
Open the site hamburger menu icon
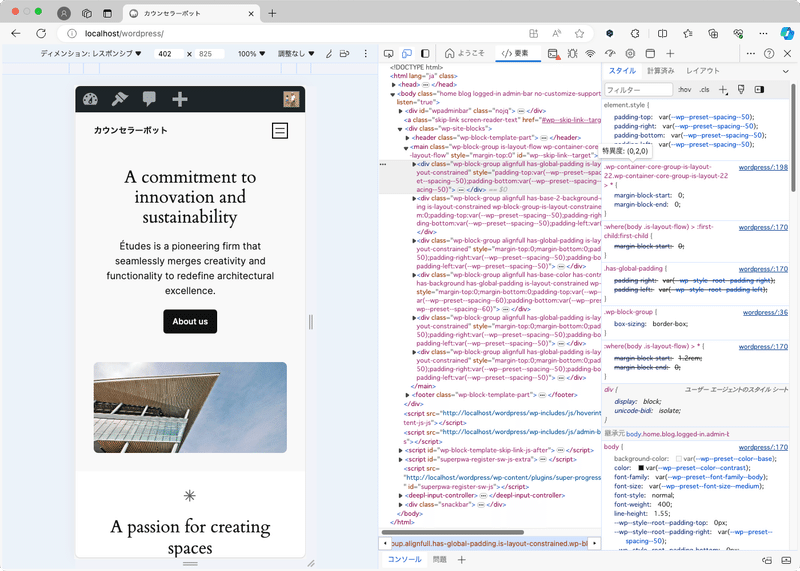point(280,131)
